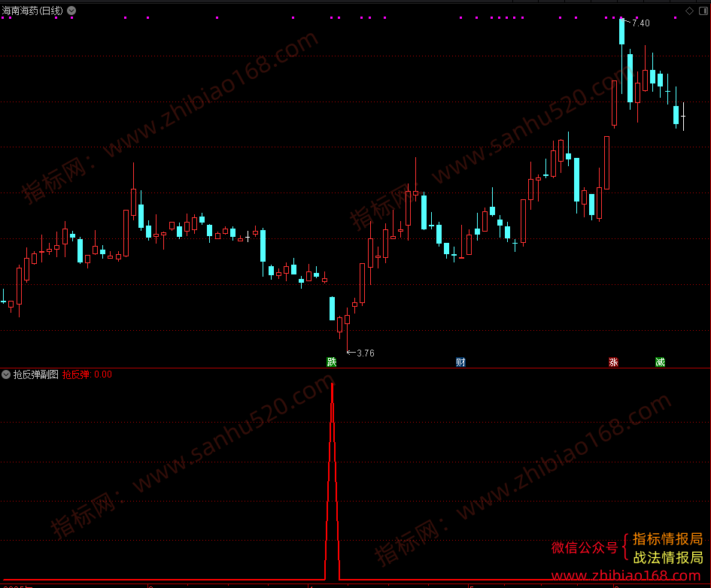Image resolution: width=711 pixels, height=588 pixels.
Task: Click the 7.40 high price label
Action: 641,23
